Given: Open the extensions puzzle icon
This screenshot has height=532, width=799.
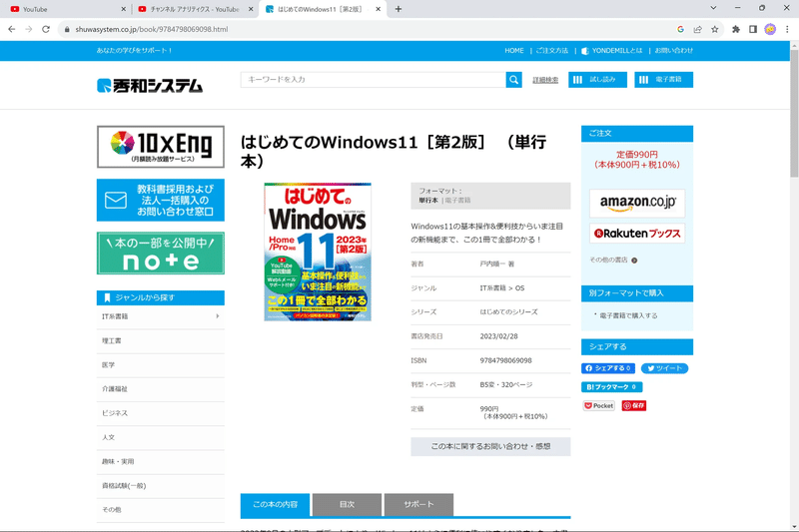Looking at the screenshot, I should pos(736,30).
